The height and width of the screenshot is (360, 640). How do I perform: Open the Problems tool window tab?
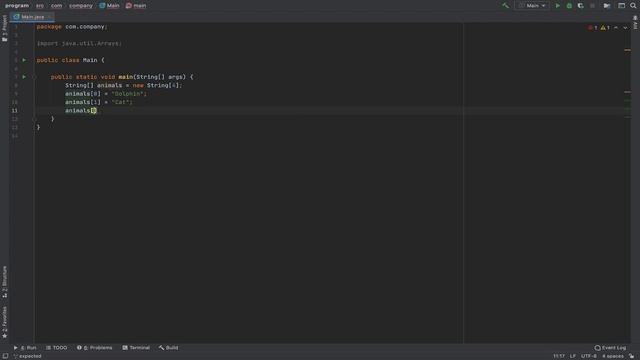tap(94, 348)
